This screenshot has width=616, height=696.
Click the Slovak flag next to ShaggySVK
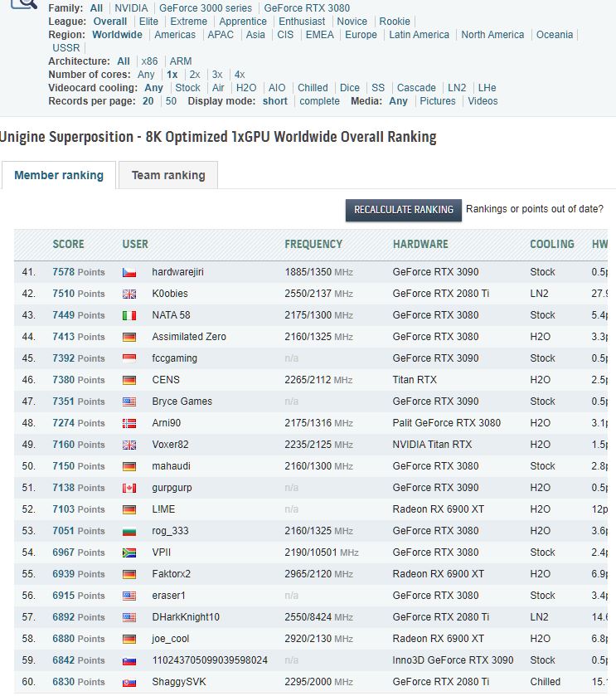[x=129, y=683]
